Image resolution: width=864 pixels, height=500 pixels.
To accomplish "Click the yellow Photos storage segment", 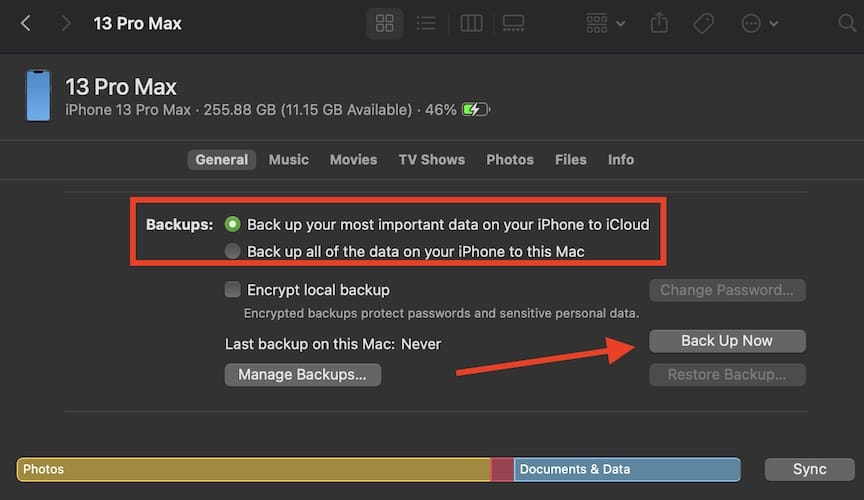I will coord(253,469).
